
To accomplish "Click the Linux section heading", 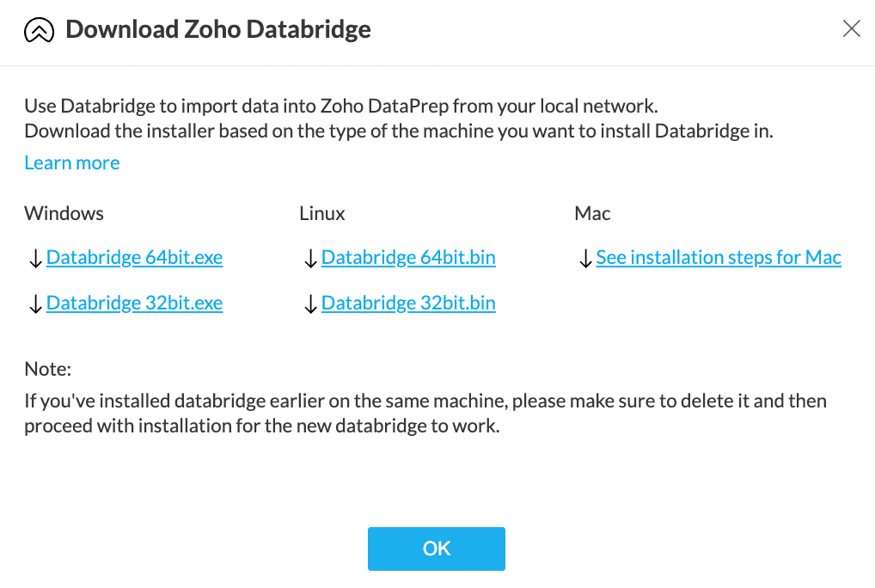I will tap(322, 213).
